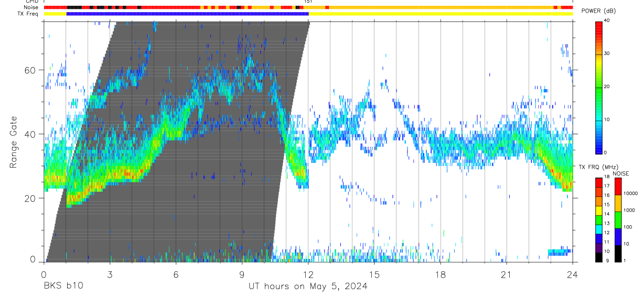
Task: Click the green middle of POWER colorbar
Action: click(598, 86)
